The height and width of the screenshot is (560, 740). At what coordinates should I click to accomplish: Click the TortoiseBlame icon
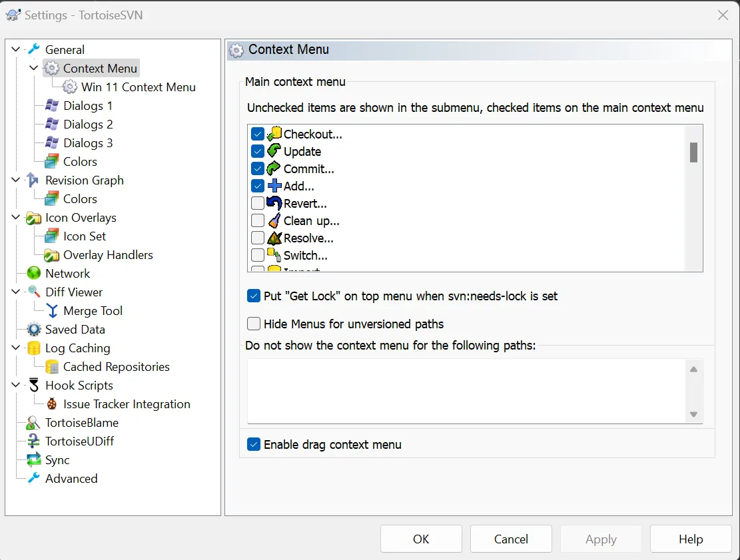point(33,423)
